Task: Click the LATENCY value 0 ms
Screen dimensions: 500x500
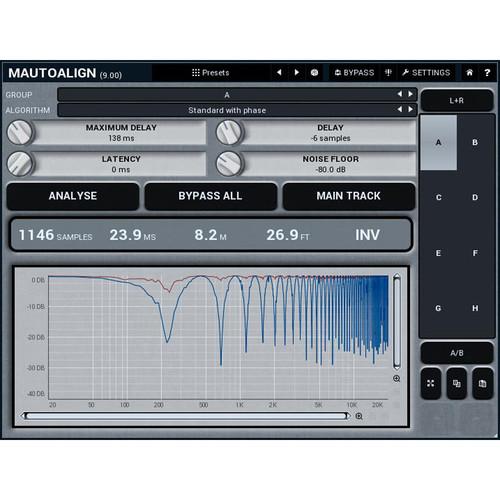Action: 121,169
